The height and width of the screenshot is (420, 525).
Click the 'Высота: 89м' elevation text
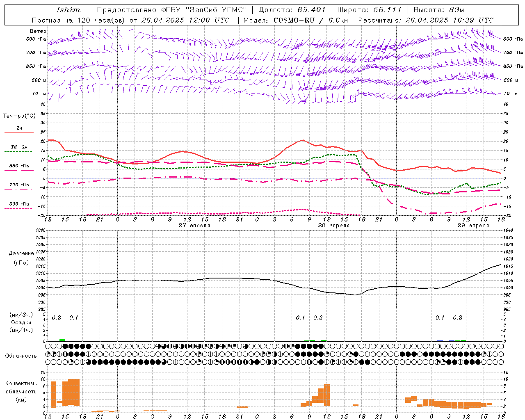pyautogui.click(x=439, y=9)
